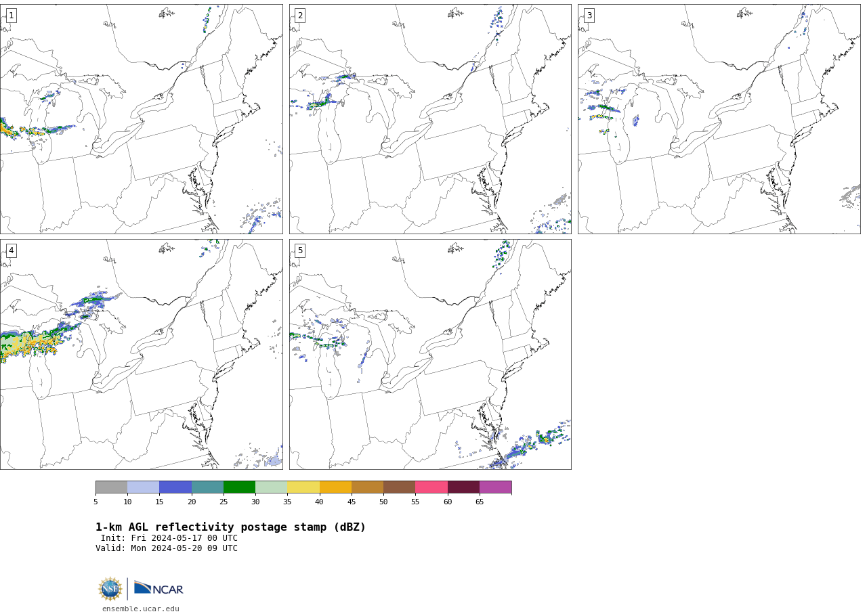Image resolution: width=867 pixels, height=616 pixels.
Task: Click panel number label 3
Action: [x=589, y=16]
